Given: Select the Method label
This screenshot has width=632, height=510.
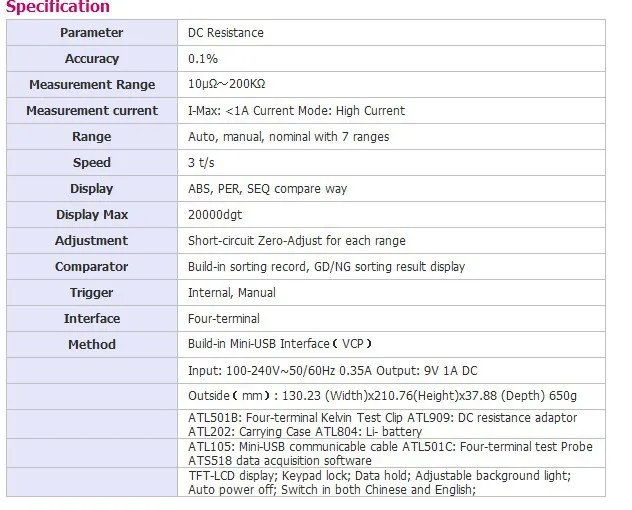Looking at the screenshot, I should (92, 345).
